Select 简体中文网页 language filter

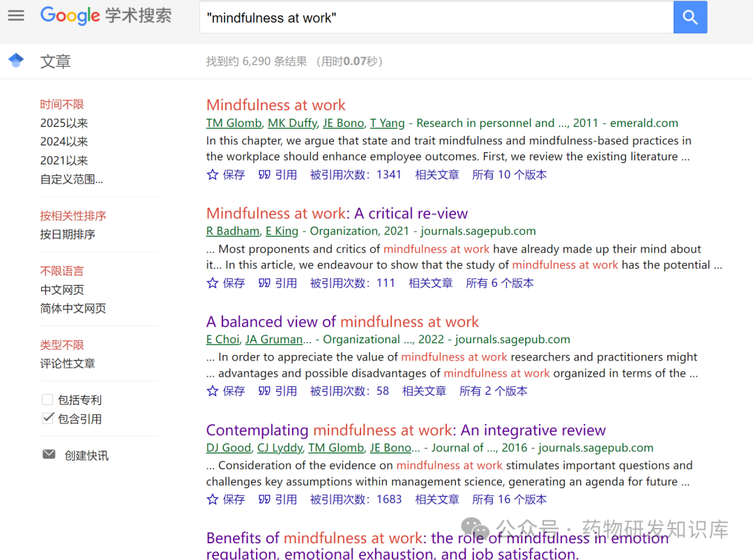(x=73, y=308)
